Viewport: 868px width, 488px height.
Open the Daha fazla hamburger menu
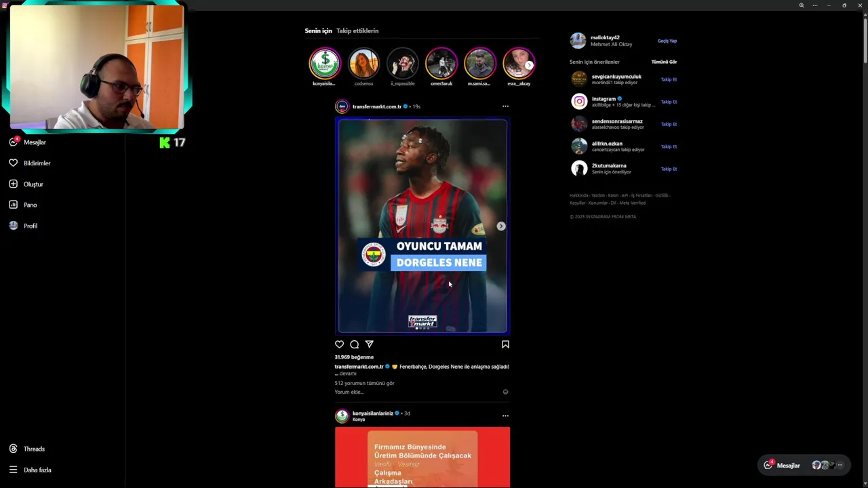pos(13,470)
